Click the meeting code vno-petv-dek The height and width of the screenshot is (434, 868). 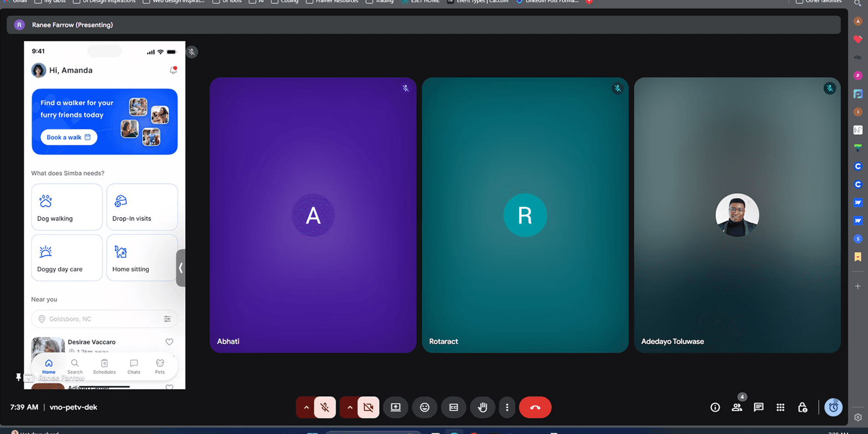73,407
